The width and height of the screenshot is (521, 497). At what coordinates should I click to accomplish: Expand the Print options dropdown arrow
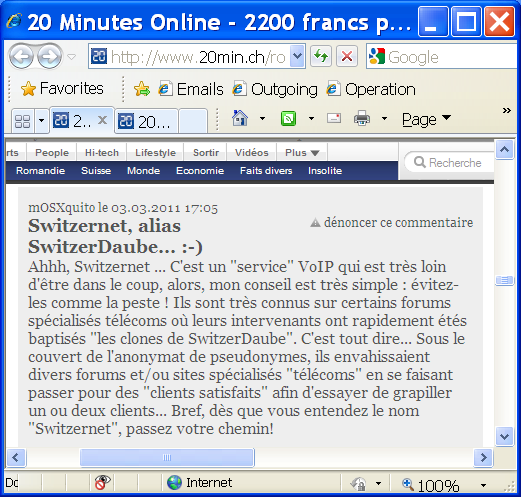coord(384,118)
